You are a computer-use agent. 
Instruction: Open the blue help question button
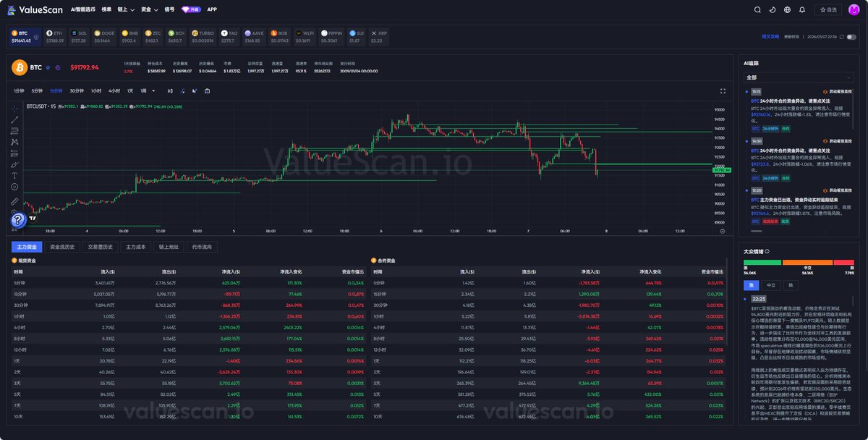point(18,219)
